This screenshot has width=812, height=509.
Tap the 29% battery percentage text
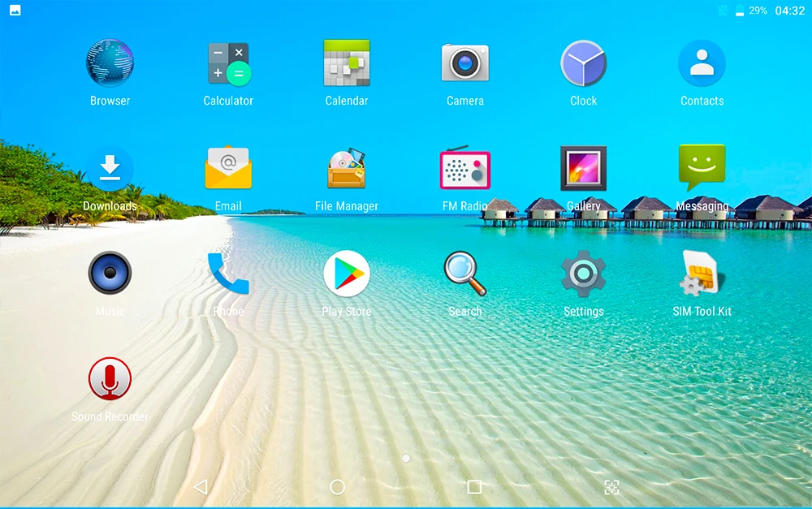click(758, 11)
